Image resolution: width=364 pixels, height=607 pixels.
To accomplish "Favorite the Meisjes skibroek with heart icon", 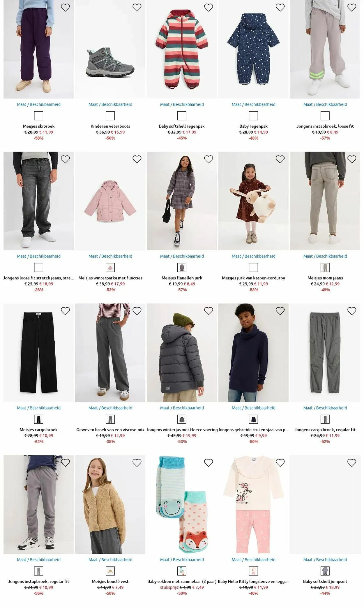I will tap(65, 8).
